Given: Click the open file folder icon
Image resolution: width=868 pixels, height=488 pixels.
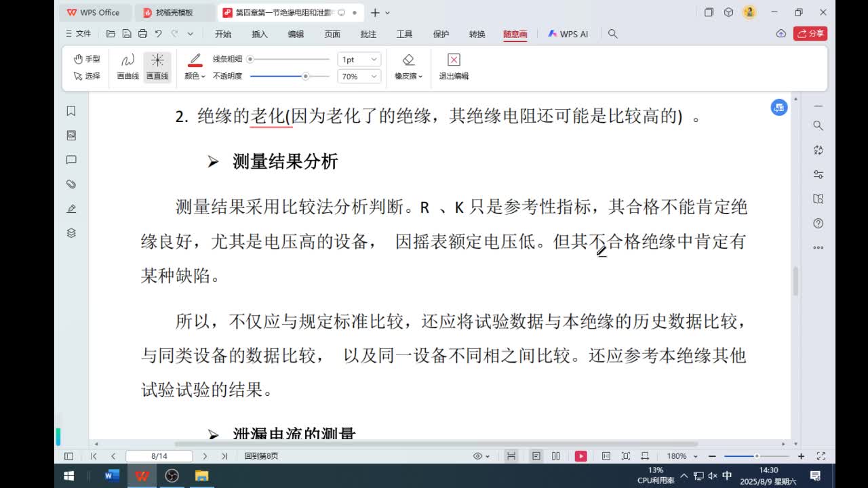Looking at the screenshot, I should 111,33.
